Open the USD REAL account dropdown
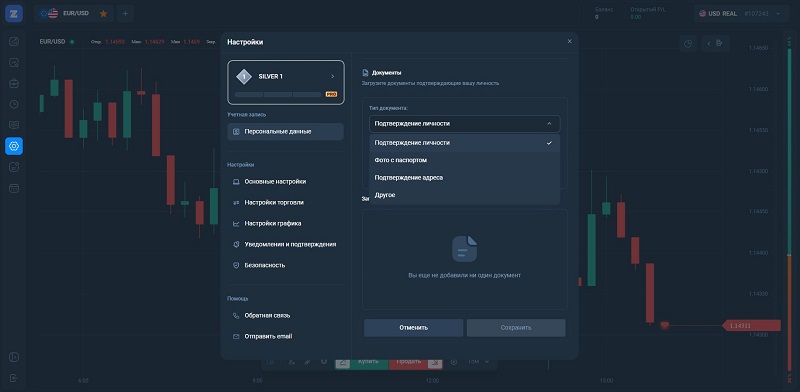This screenshot has height=392, width=800. coord(740,14)
